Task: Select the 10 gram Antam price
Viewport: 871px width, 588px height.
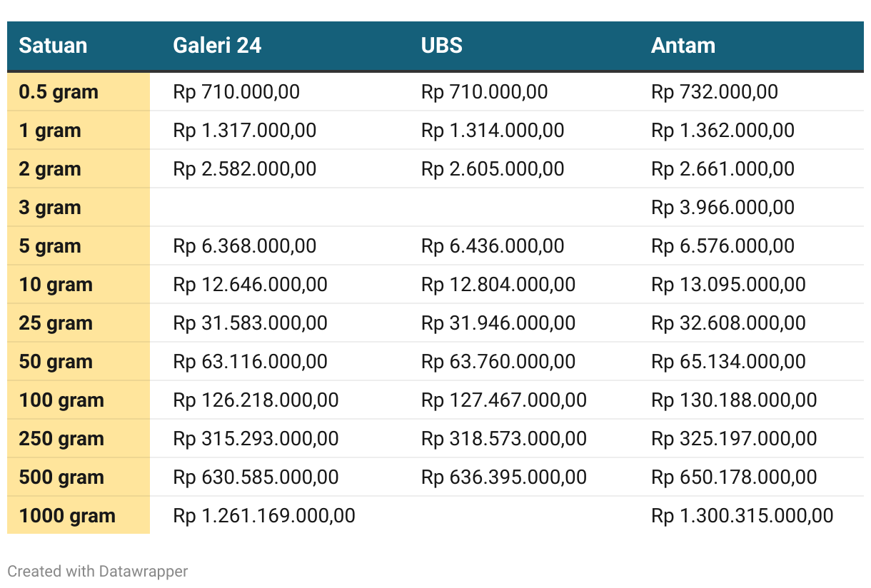Action: click(728, 285)
